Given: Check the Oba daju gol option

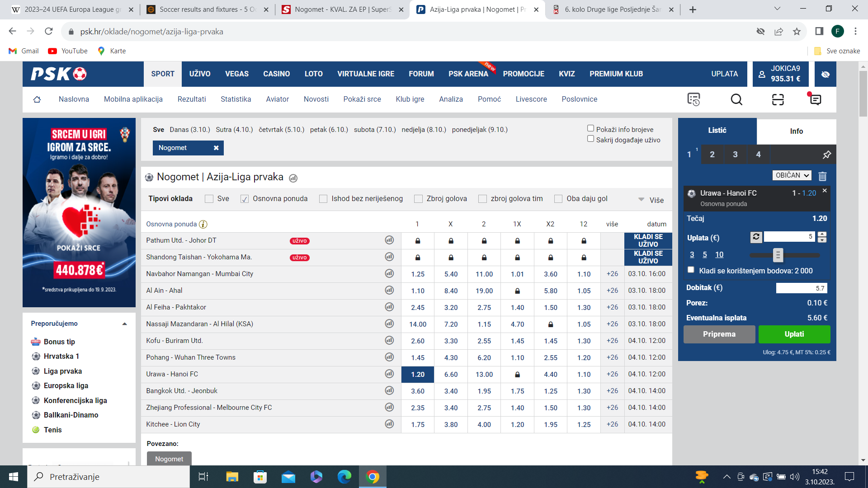Looking at the screenshot, I should click(558, 199).
